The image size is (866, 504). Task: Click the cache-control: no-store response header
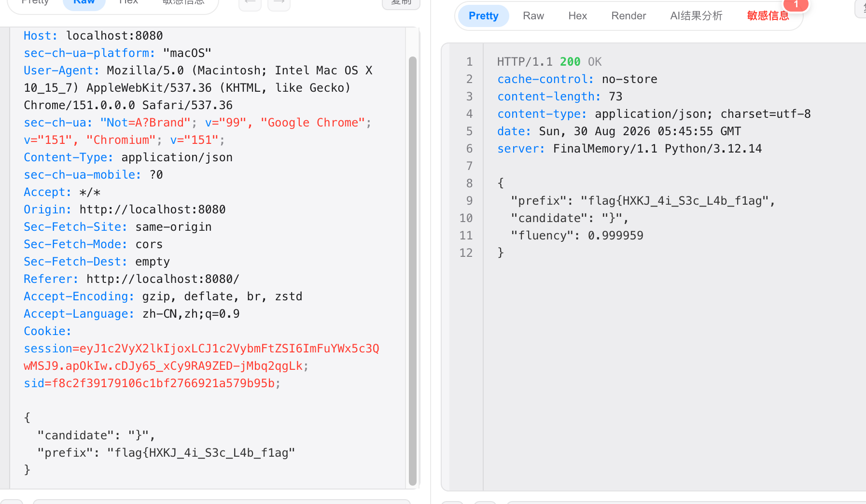point(577,79)
